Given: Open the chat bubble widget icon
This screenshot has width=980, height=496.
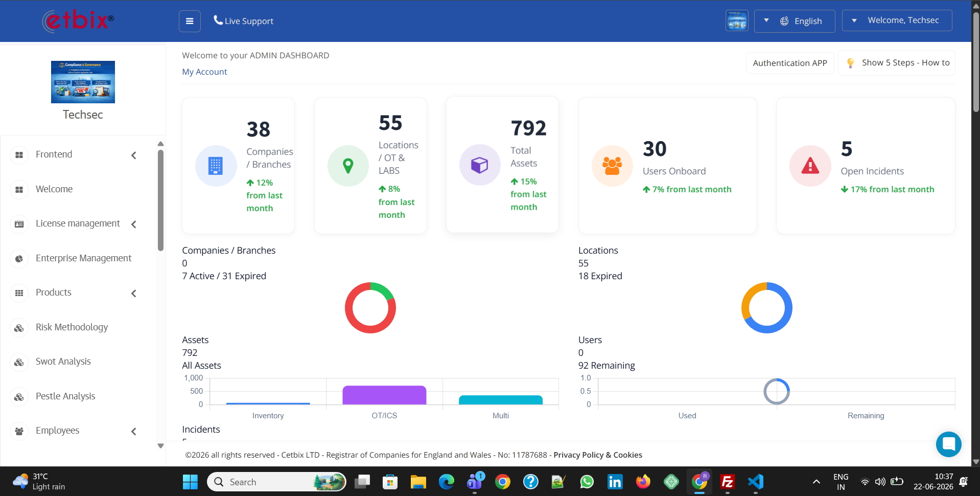Looking at the screenshot, I should click(948, 444).
